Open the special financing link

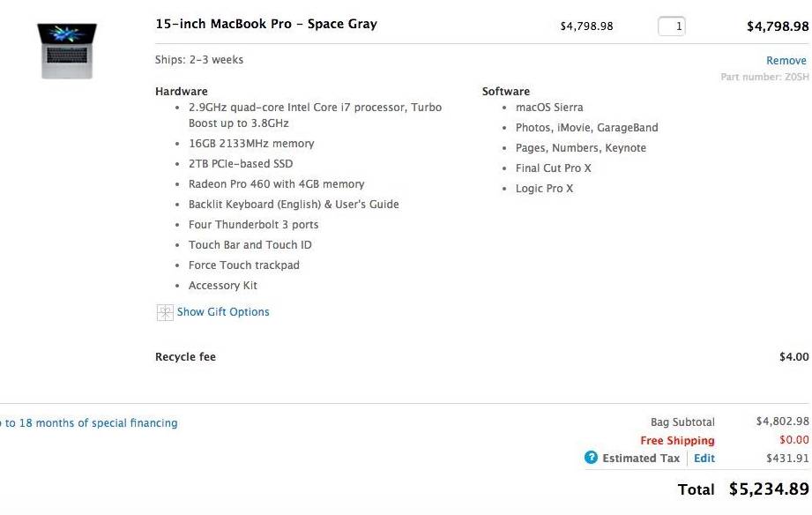pos(89,423)
